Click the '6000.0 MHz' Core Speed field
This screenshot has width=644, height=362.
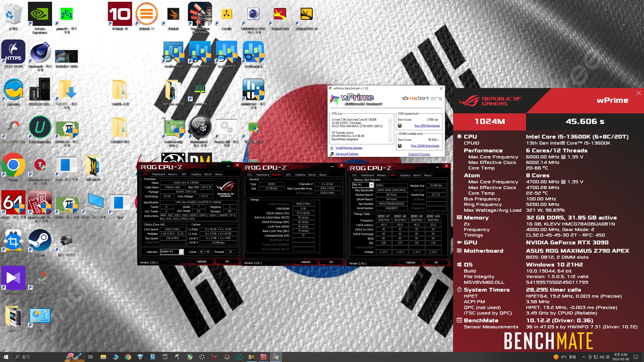click(x=172, y=229)
